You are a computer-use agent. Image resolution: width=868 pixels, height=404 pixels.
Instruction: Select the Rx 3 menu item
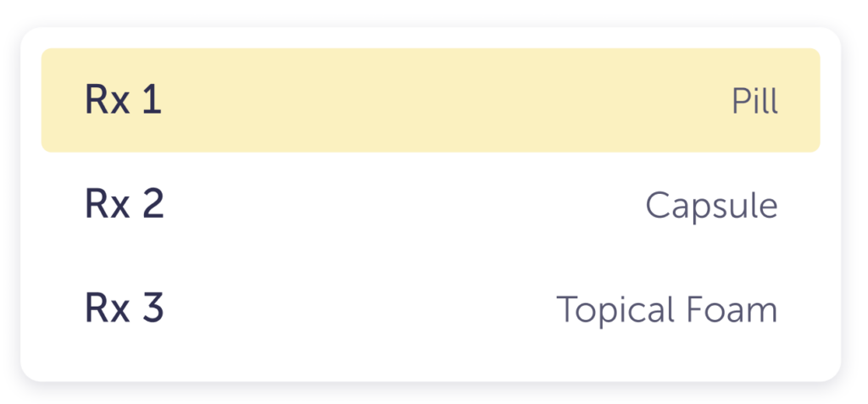(431, 309)
